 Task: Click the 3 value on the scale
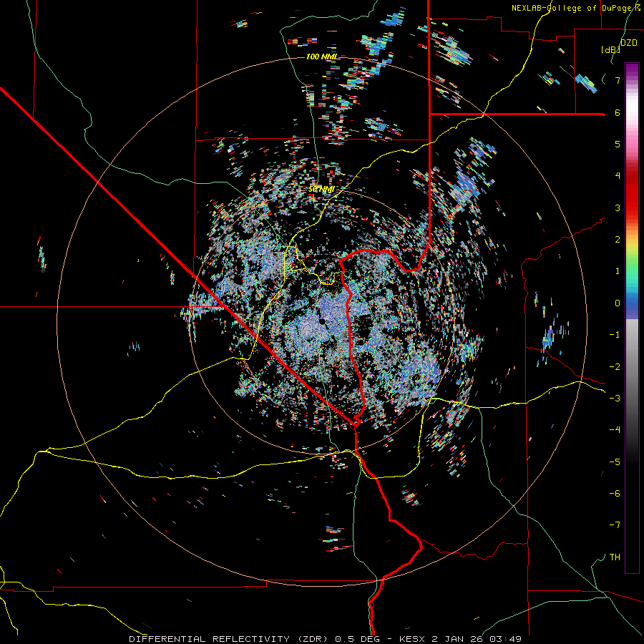tap(618, 208)
